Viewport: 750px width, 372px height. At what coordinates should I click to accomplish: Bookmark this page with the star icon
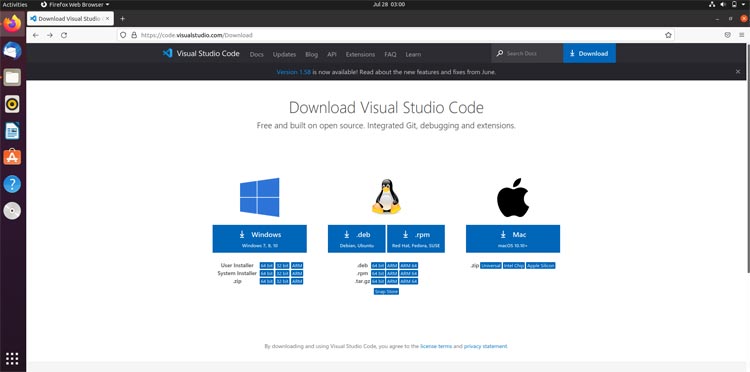tap(668, 35)
